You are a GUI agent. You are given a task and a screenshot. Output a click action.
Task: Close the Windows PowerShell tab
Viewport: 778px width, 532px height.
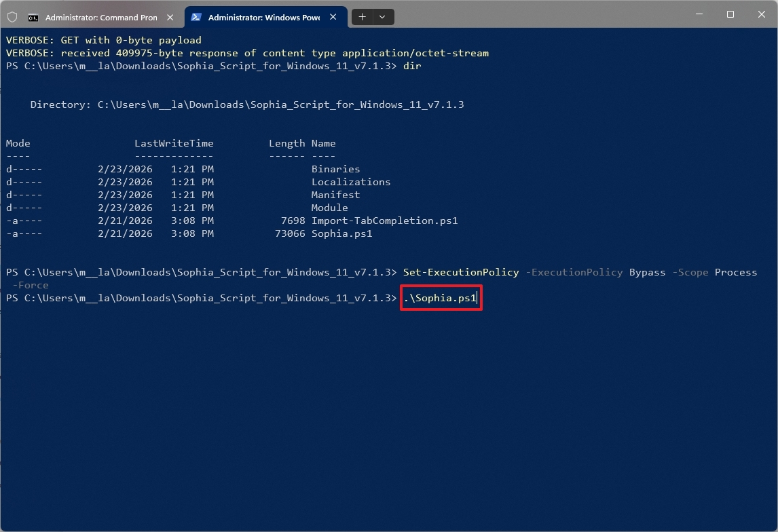pyautogui.click(x=332, y=17)
